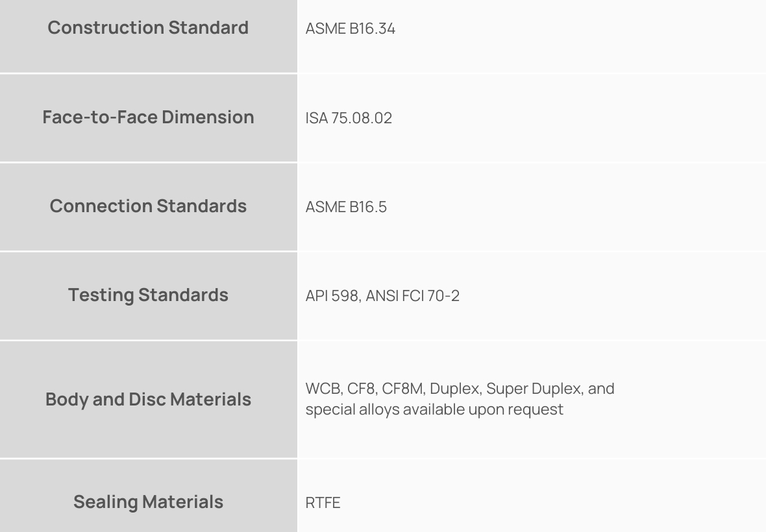Click the ANSI FCI 70-2 text

(x=413, y=296)
